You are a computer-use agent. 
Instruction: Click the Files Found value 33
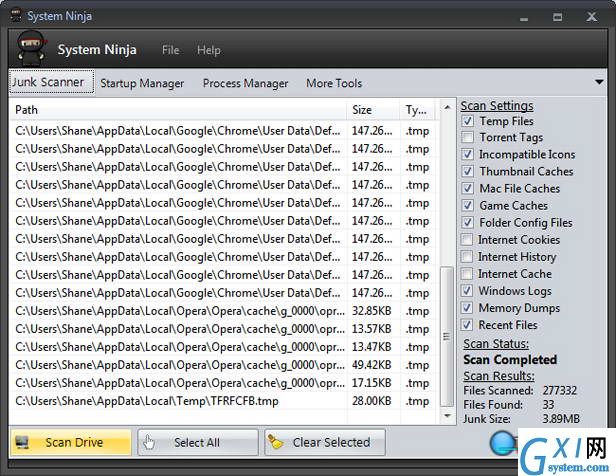click(x=548, y=405)
